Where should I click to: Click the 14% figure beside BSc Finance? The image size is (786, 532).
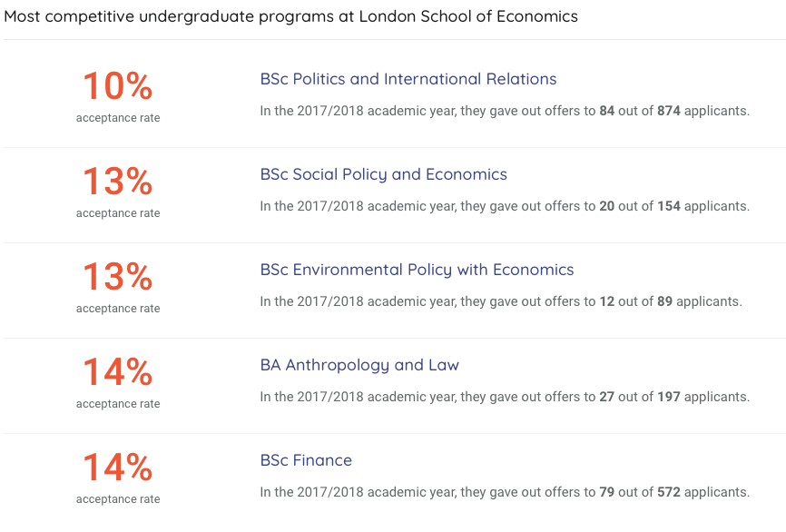click(118, 468)
